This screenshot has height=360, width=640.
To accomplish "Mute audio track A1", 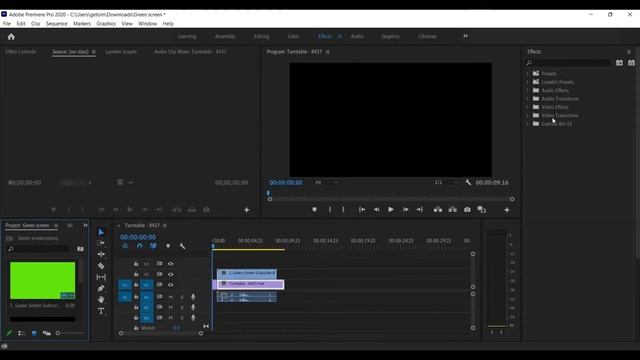I will coord(171,297).
